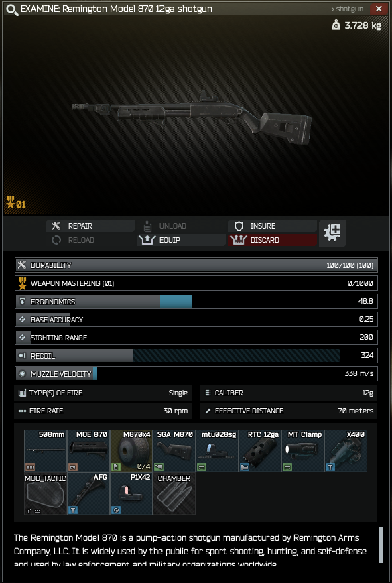392x583 pixels.
Task: Select the SGA M870 stock slot
Action: (x=174, y=450)
